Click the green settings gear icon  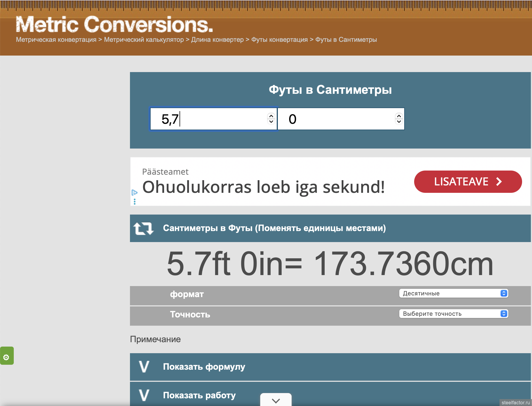pyautogui.click(x=6, y=357)
